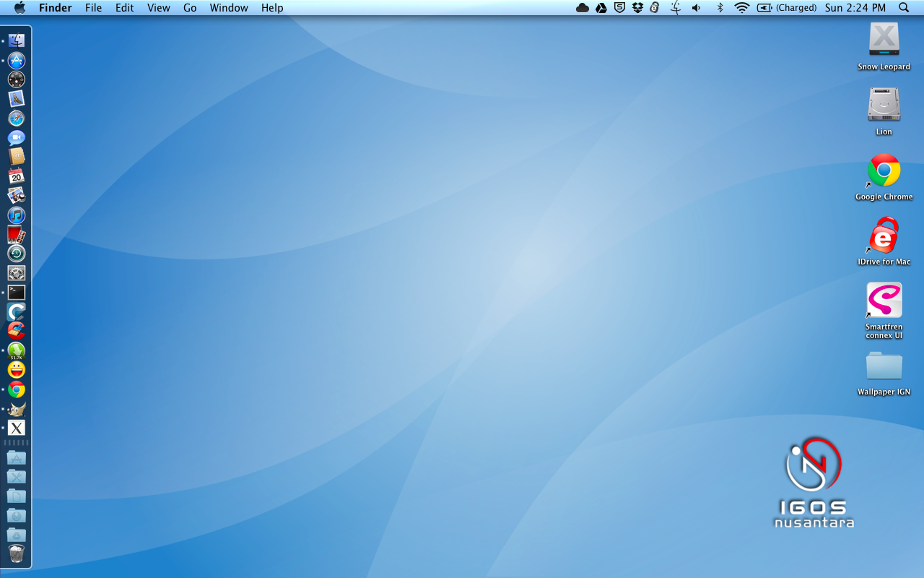Open IDrive padlock menu bar icon

coord(655,8)
